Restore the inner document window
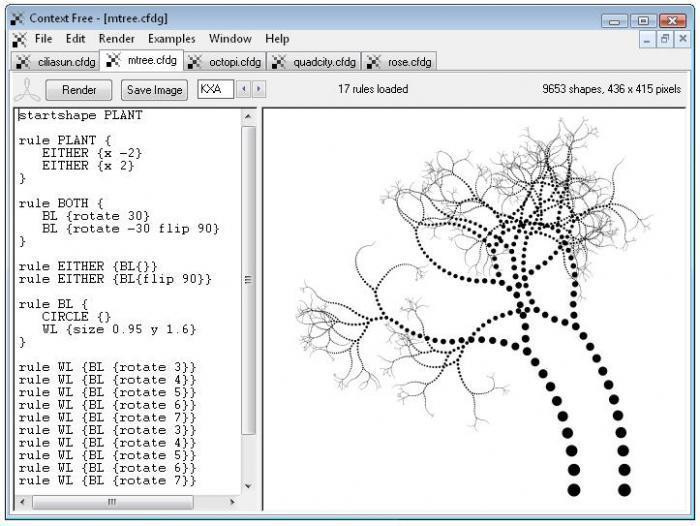The width and height of the screenshot is (700, 526). [x=665, y=40]
